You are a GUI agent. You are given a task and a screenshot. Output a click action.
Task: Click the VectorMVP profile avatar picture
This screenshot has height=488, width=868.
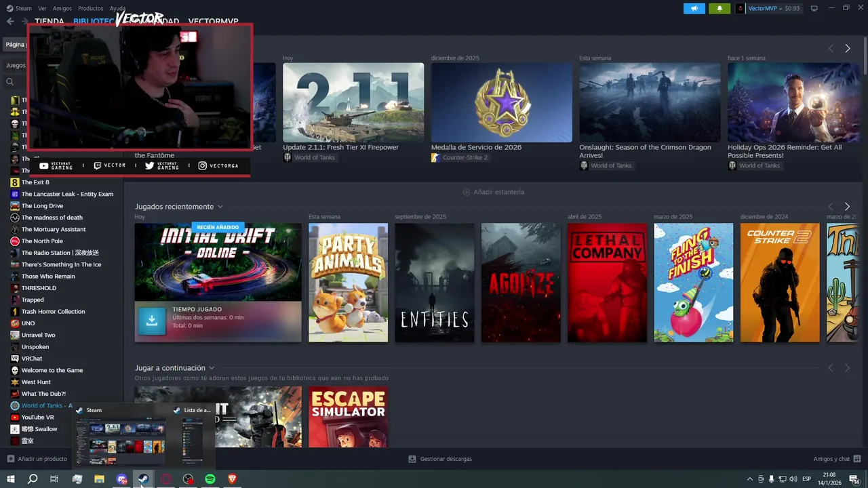tap(741, 8)
